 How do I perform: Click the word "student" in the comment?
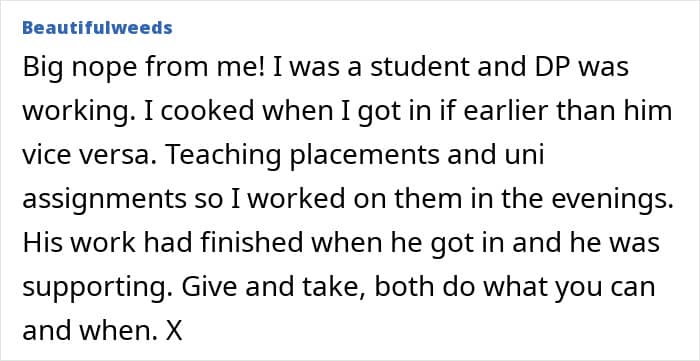[405, 67]
